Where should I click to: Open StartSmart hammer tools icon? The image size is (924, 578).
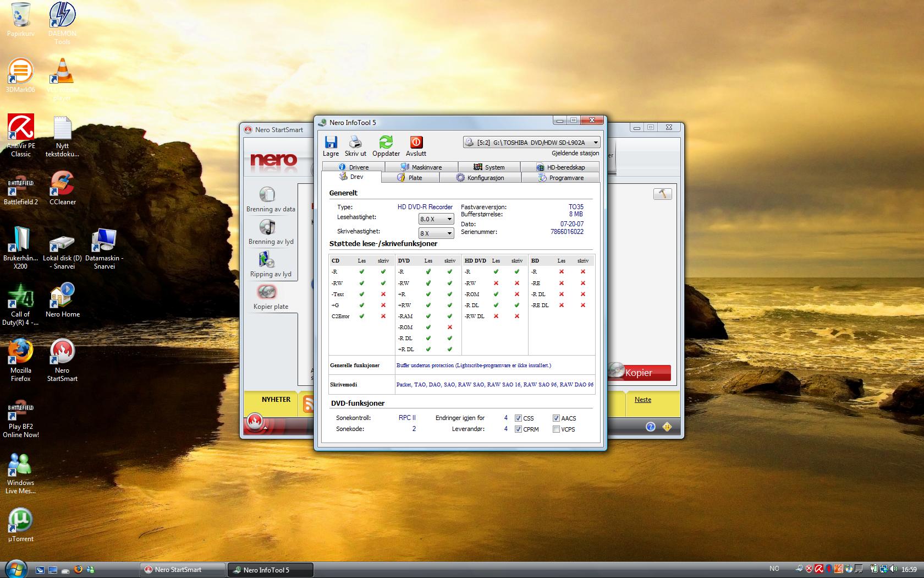tap(662, 194)
